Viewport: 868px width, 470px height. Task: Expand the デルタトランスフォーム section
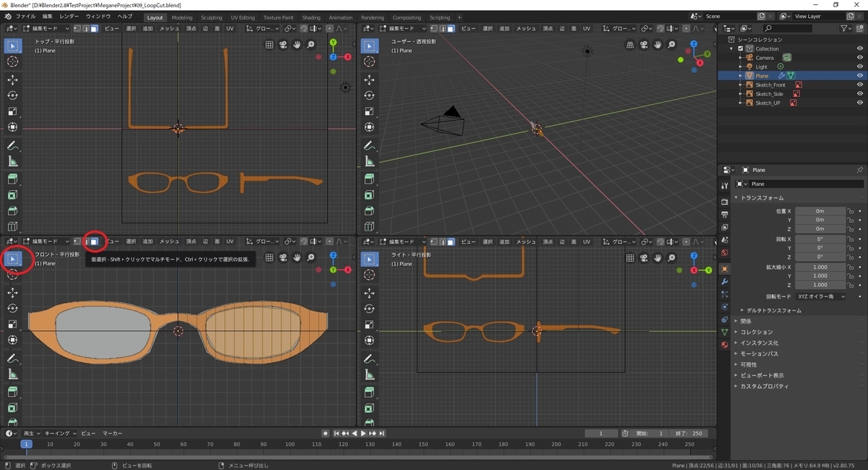[773, 310]
